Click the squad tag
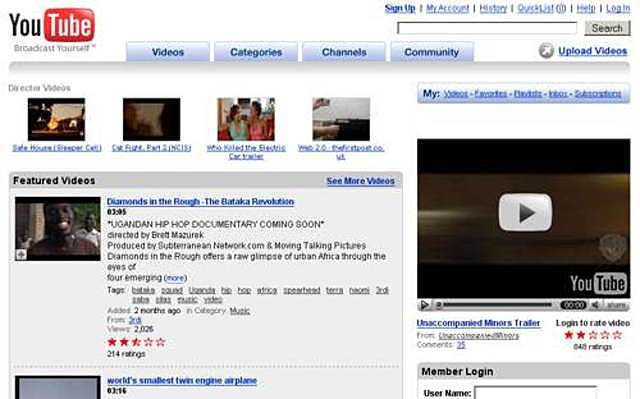 pyautogui.click(x=172, y=290)
